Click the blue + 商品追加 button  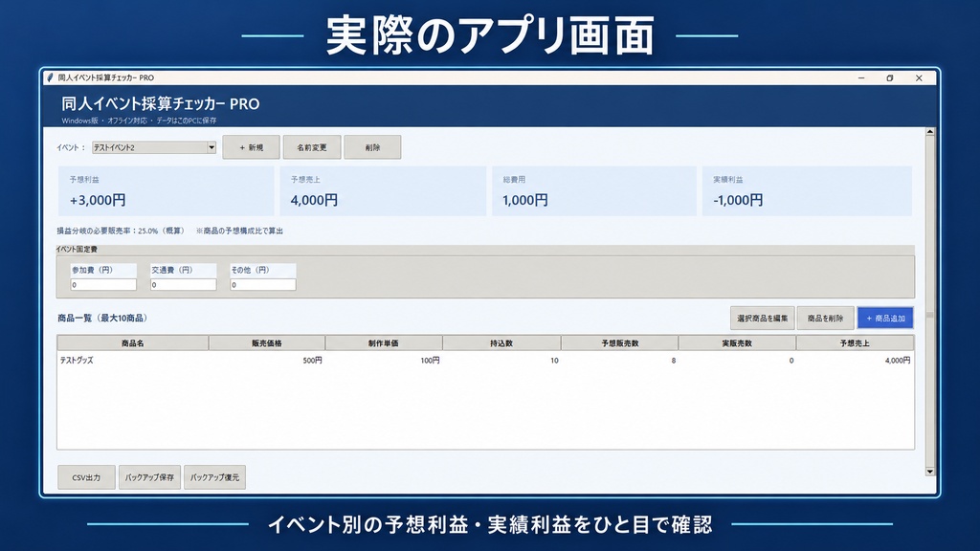tap(885, 318)
